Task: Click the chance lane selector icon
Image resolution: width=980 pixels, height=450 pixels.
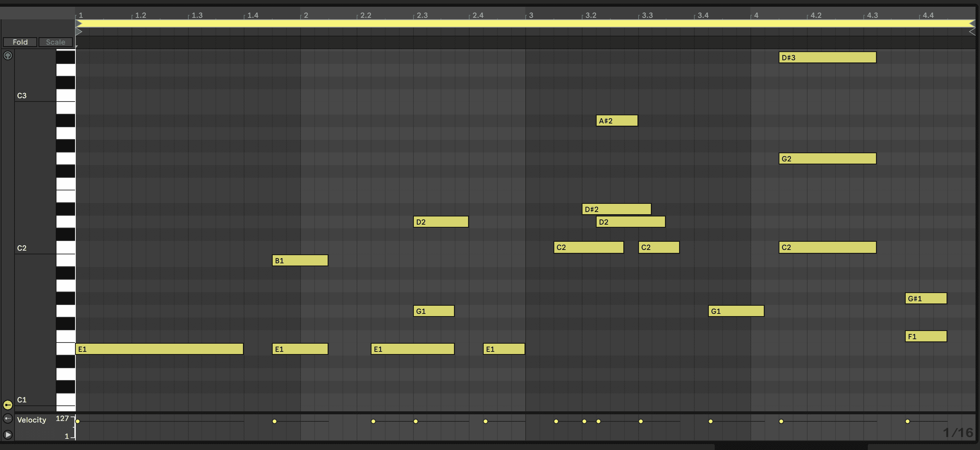Action: click(x=7, y=419)
